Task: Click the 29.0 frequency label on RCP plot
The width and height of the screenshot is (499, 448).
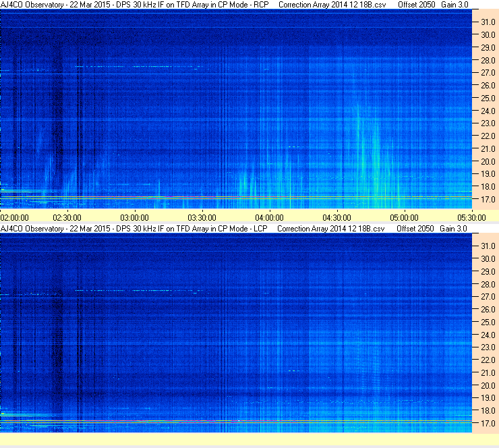Action: (x=488, y=48)
